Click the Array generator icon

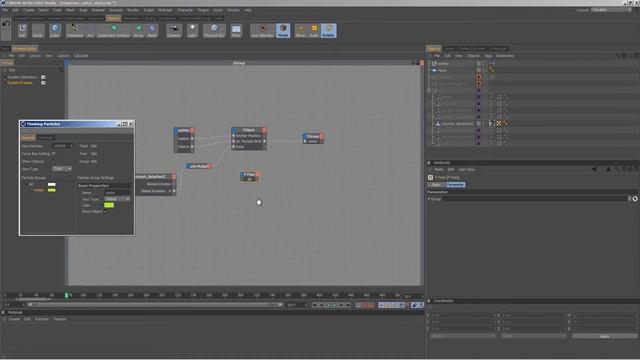[138, 30]
